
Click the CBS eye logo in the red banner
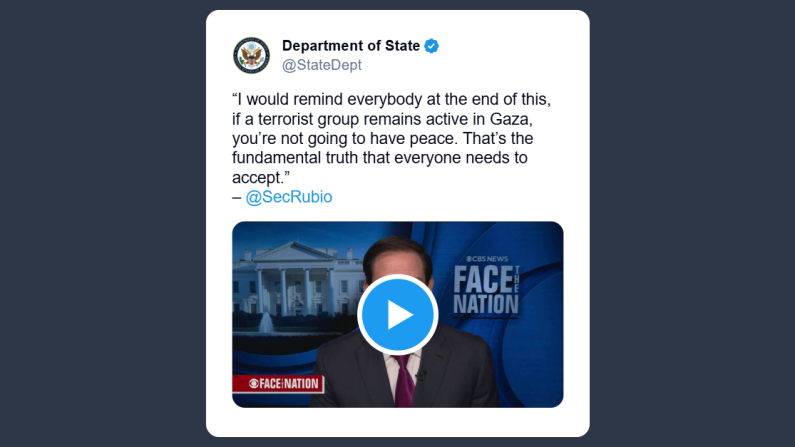click(254, 383)
